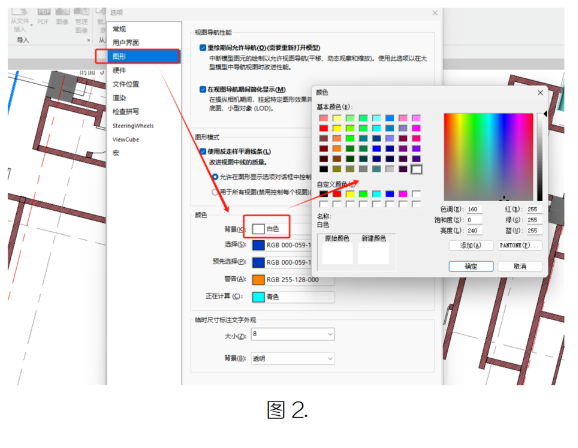Click the 饱和度 saturation input field
The height and width of the screenshot is (448, 578).
[474, 220]
